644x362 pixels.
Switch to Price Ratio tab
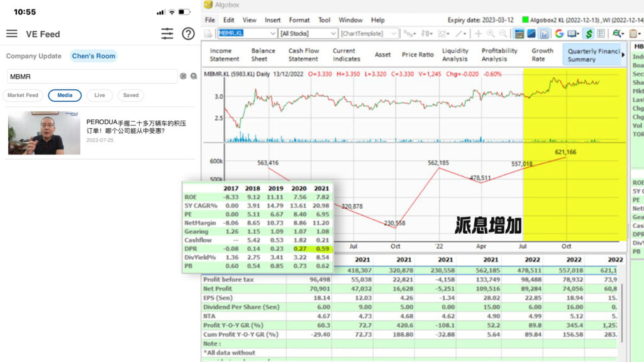[418, 55]
